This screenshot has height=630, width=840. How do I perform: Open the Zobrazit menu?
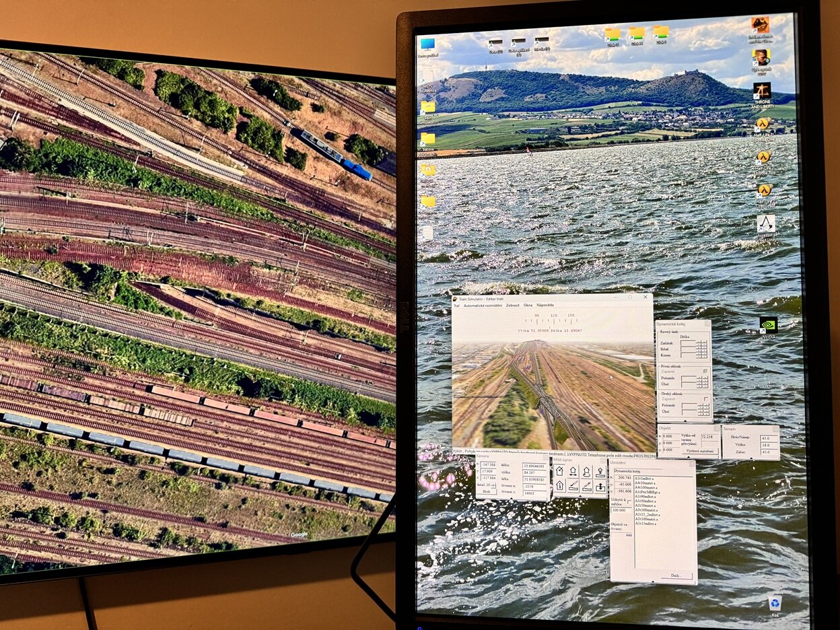512,306
